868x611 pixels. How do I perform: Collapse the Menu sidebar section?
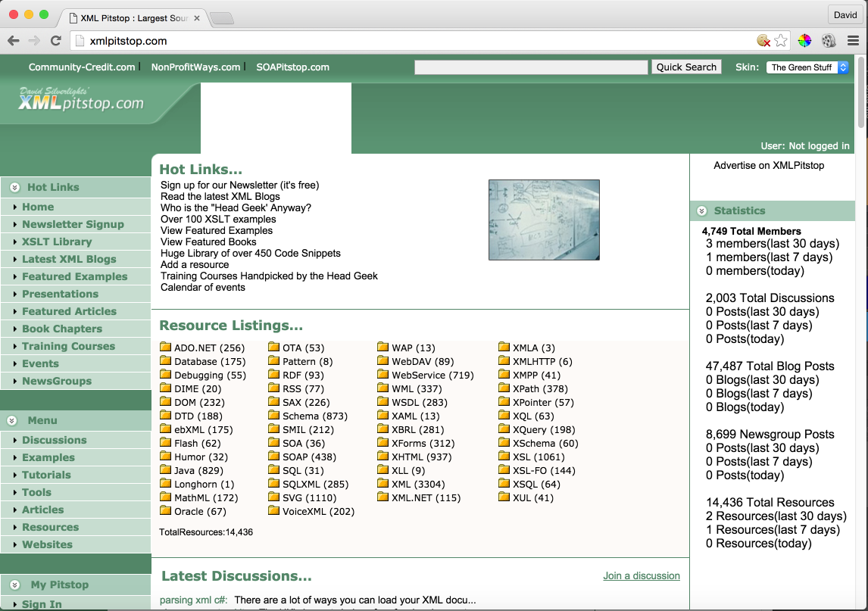click(x=12, y=421)
